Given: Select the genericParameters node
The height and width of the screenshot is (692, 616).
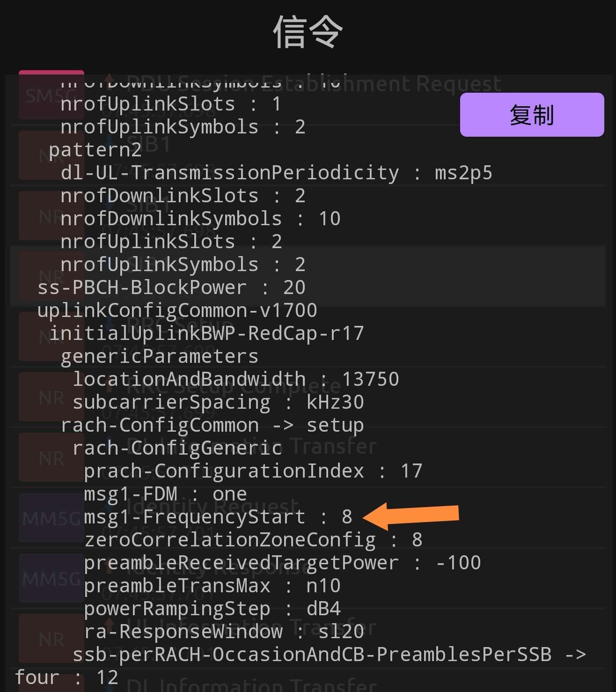Looking at the screenshot, I should pos(159,356).
